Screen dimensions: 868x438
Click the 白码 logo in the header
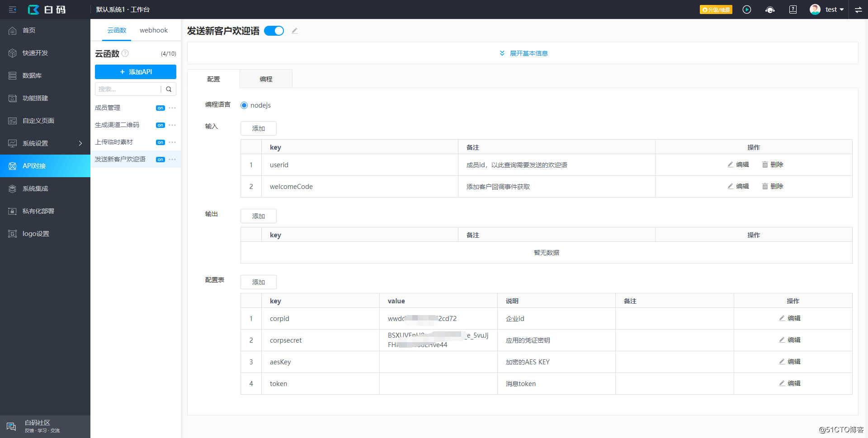pos(47,9)
